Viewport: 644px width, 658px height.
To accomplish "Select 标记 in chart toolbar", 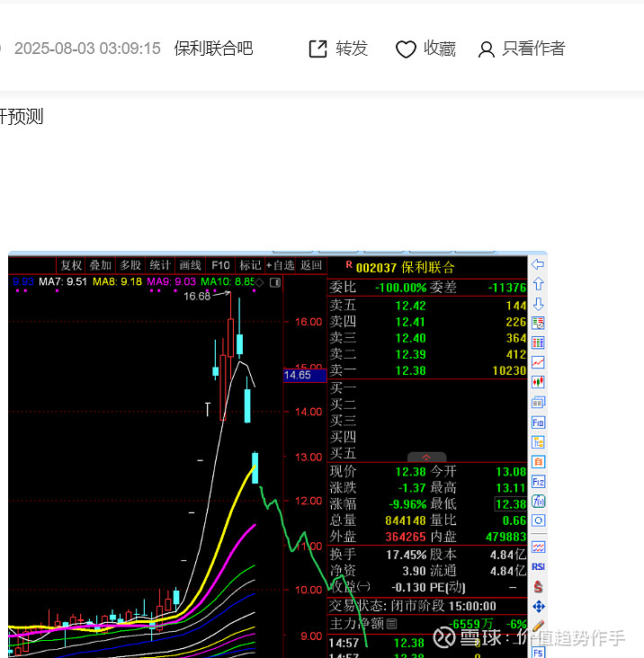I will [250, 265].
